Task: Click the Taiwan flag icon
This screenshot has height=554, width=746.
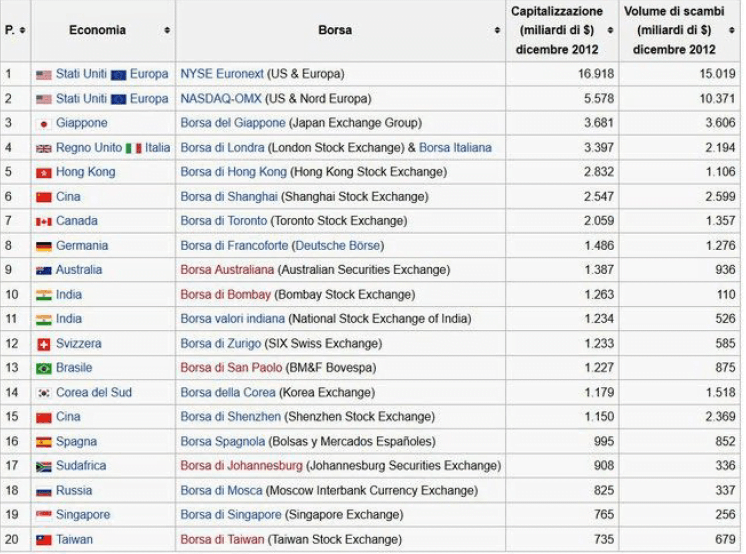Action: click(x=44, y=540)
